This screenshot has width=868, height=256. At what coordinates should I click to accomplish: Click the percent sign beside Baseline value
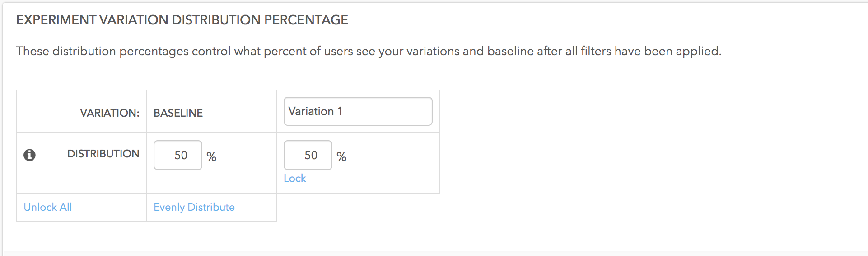[211, 156]
